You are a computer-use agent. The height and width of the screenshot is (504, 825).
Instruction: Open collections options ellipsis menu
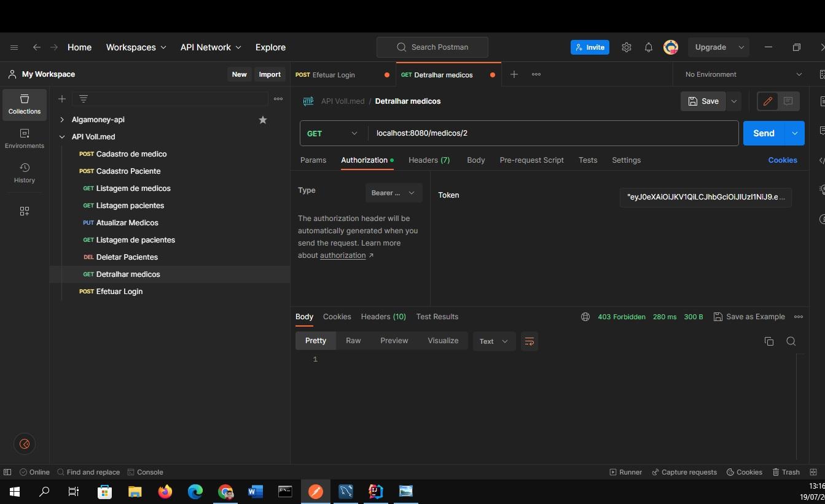coord(278,99)
